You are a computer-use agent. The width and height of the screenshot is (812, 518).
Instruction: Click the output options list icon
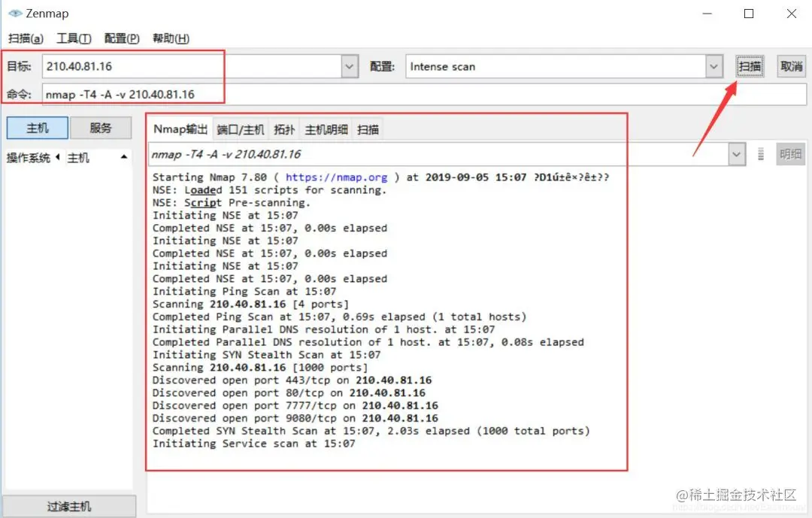point(761,154)
